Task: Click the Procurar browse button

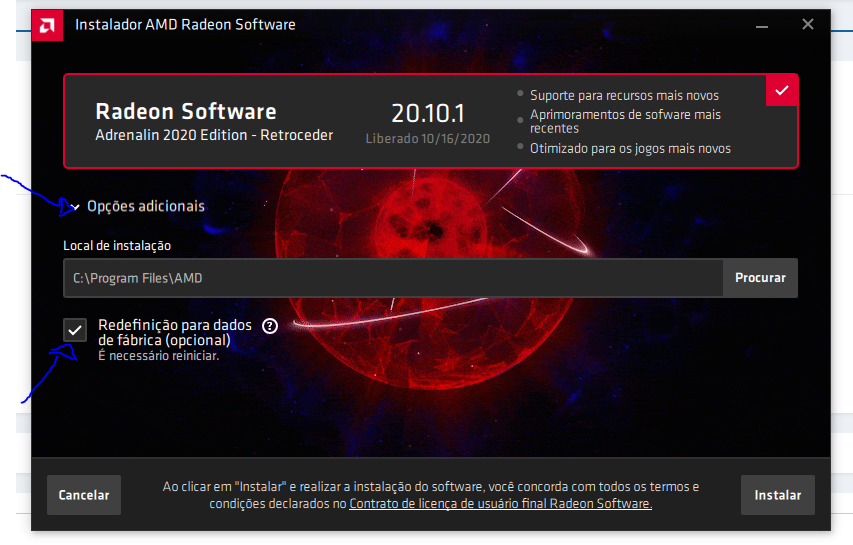Action: pyautogui.click(x=760, y=278)
